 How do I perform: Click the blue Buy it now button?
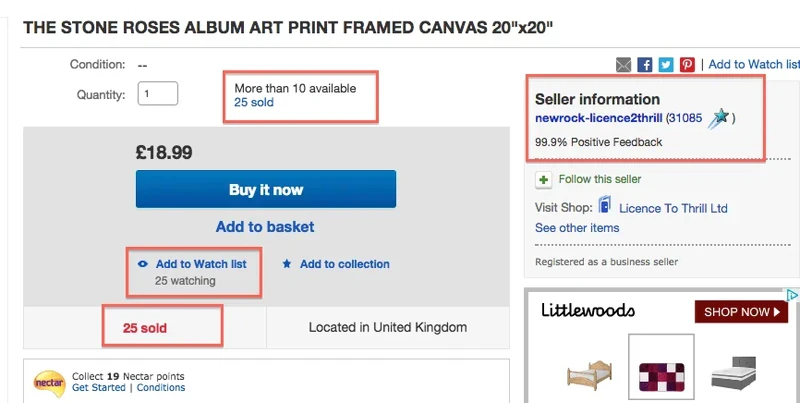coord(266,189)
